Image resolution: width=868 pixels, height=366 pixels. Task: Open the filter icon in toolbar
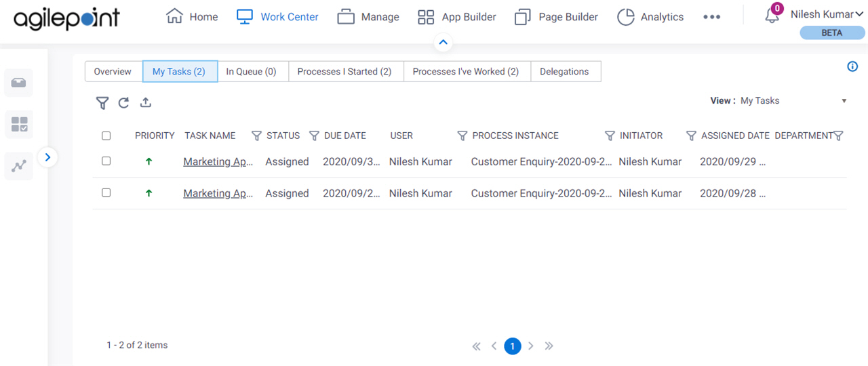click(102, 103)
